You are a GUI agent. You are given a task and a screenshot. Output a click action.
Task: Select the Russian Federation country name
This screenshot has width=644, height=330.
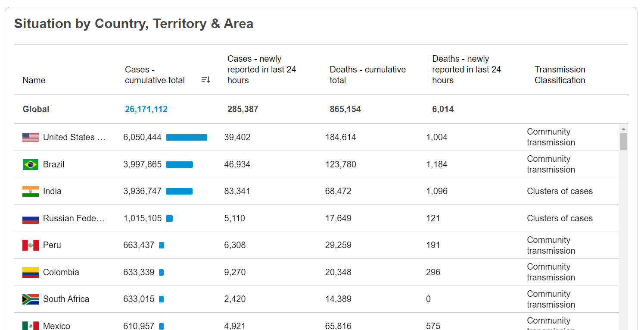[74, 218]
